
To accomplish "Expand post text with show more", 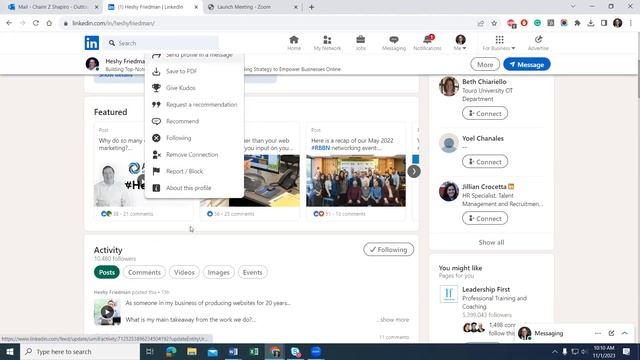I will tap(393, 320).
